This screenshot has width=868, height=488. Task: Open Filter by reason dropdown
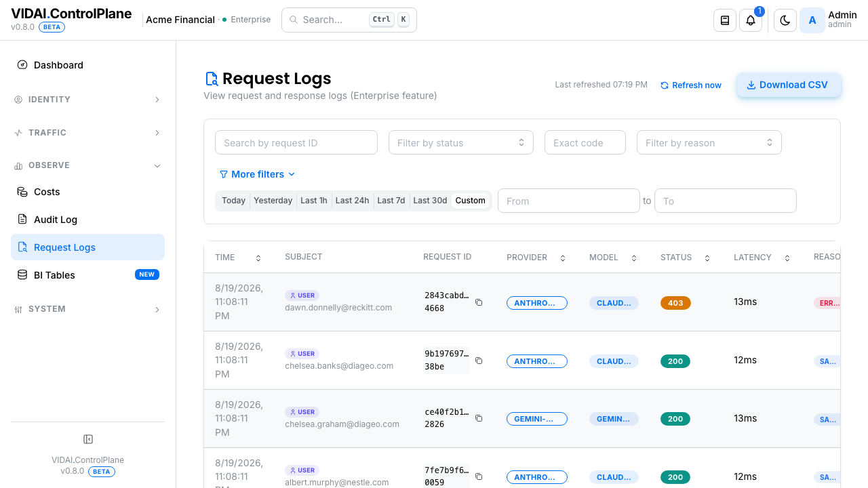tap(709, 142)
